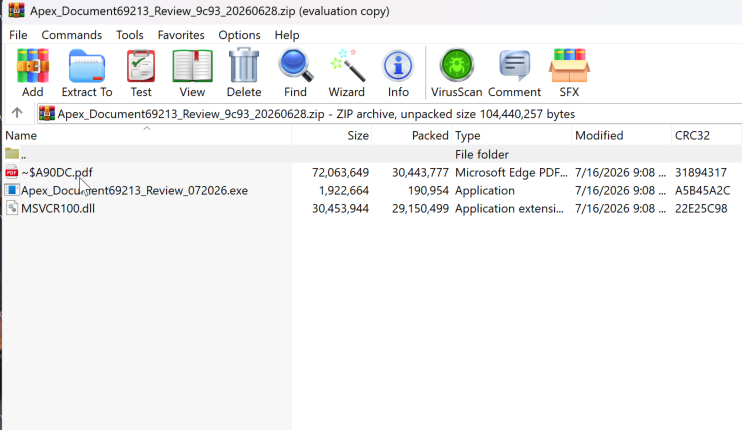
Task: Open the archive Comment tool
Action: tap(514, 65)
